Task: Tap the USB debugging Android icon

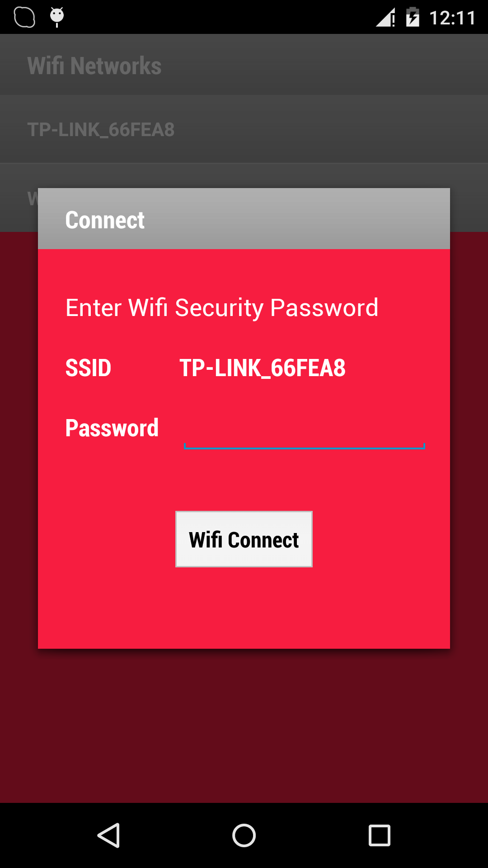Action: [56, 17]
